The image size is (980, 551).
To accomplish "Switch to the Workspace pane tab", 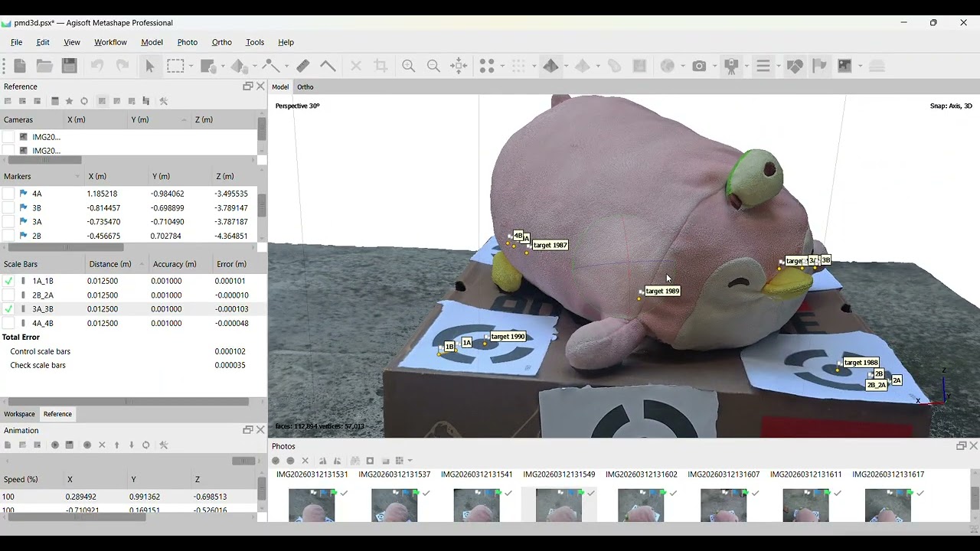I will click(x=19, y=414).
